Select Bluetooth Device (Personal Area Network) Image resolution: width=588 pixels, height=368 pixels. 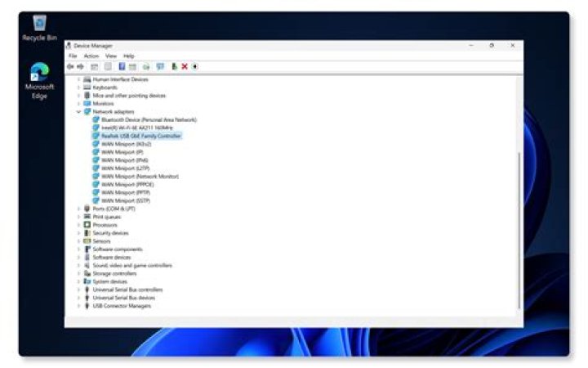(149, 119)
